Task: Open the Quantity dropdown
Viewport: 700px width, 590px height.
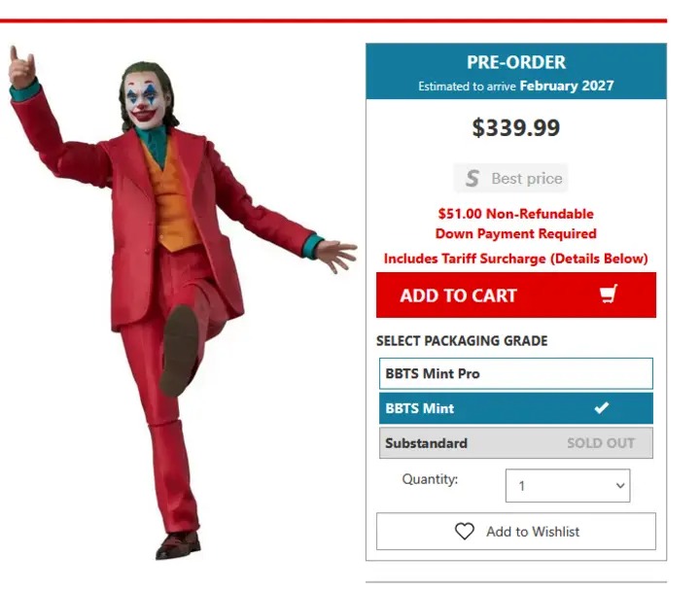Action: (568, 485)
